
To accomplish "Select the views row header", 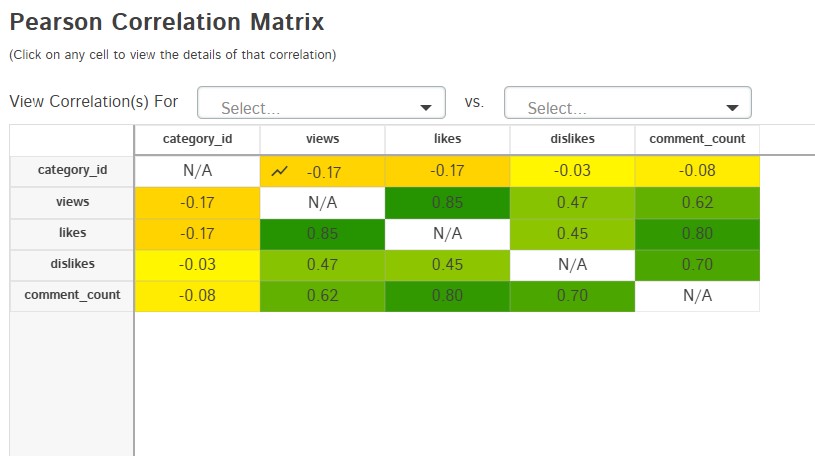I will pos(72,202).
